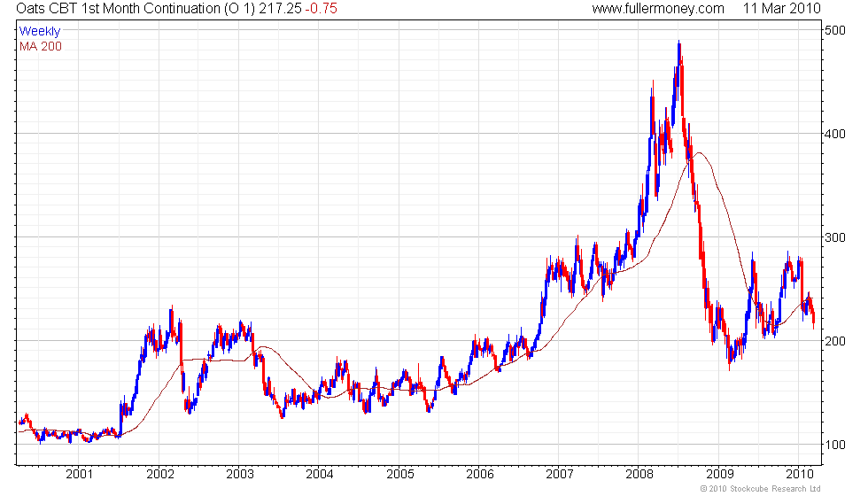
Task: Click the 2010 x-axis label
Action: 799,474
